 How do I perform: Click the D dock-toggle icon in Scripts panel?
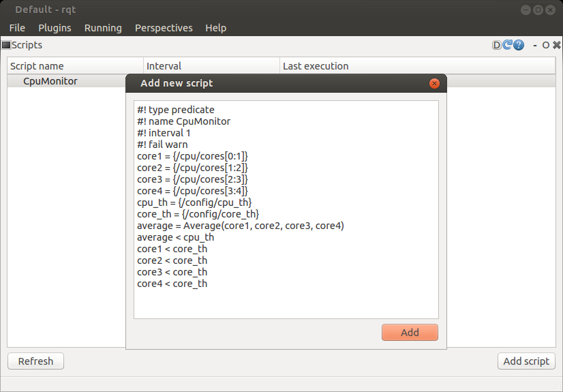tap(497, 46)
